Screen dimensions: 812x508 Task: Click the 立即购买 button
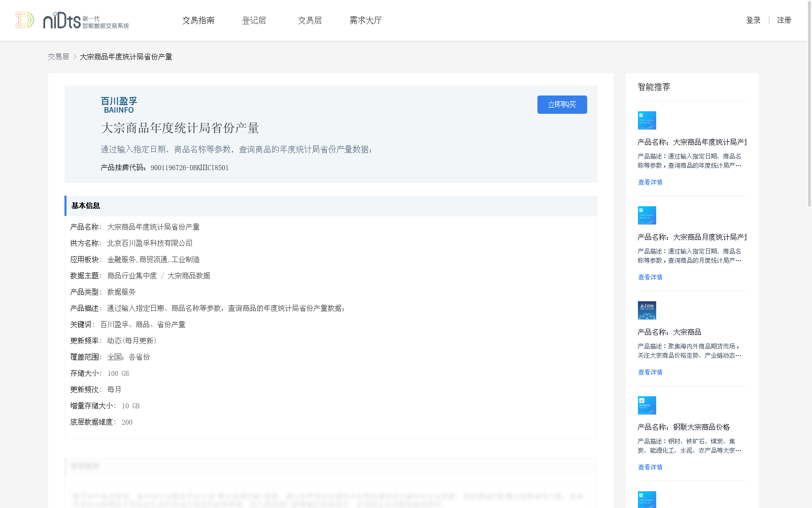(x=562, y=105)
